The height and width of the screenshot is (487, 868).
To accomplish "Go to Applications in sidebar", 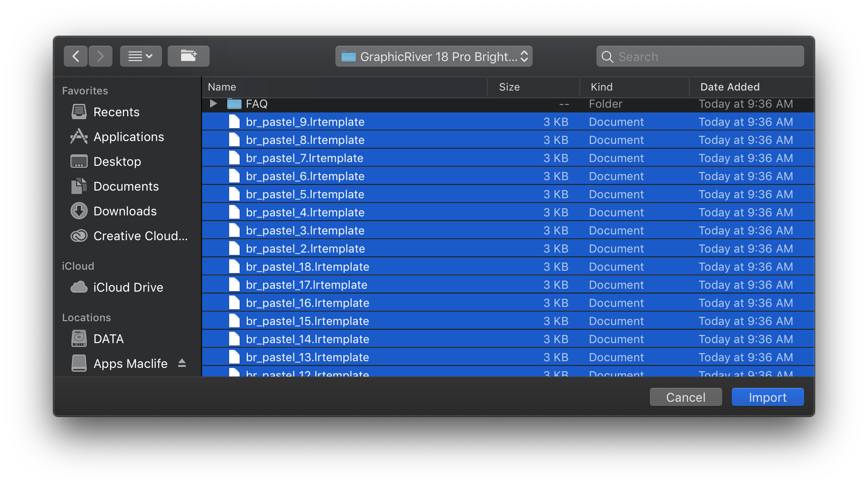I will [128, 137].
